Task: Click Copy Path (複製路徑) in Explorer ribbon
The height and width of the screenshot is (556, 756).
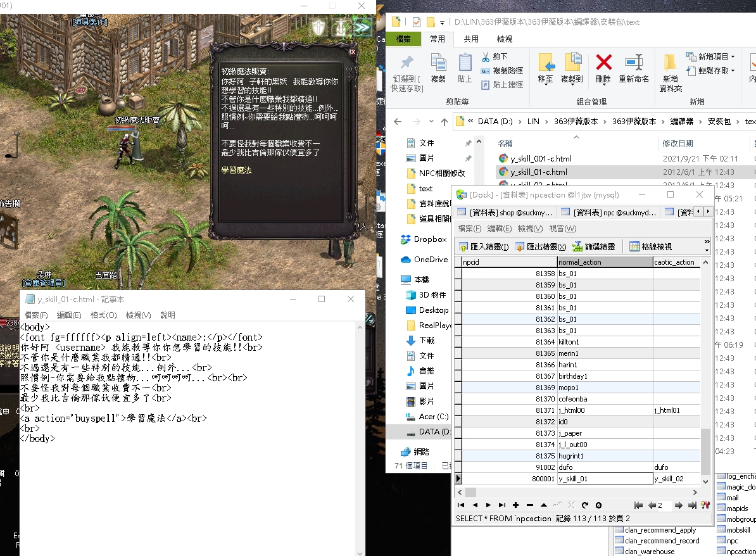Action: [502, 71]
